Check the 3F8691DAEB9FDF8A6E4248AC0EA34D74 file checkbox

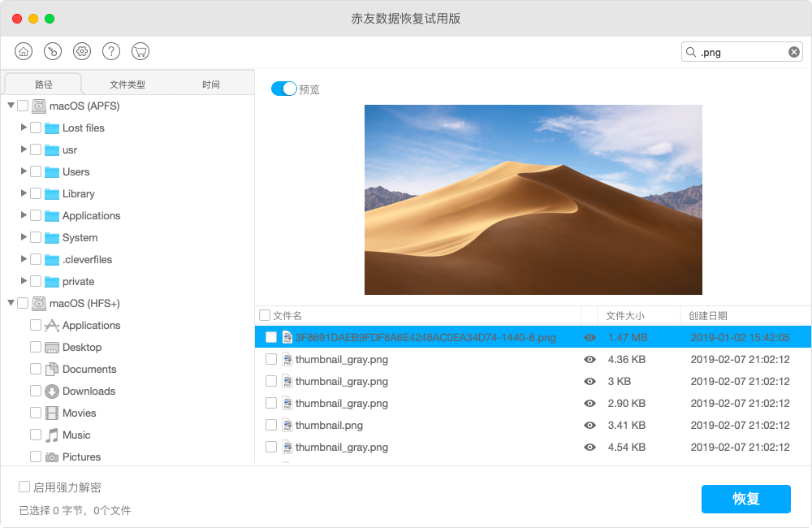(x=271, y=337)
